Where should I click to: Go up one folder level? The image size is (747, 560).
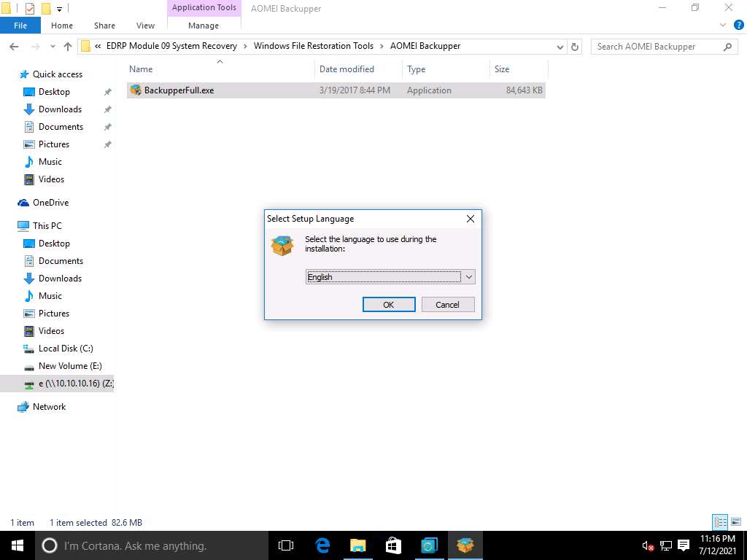(x=68, y=46)
